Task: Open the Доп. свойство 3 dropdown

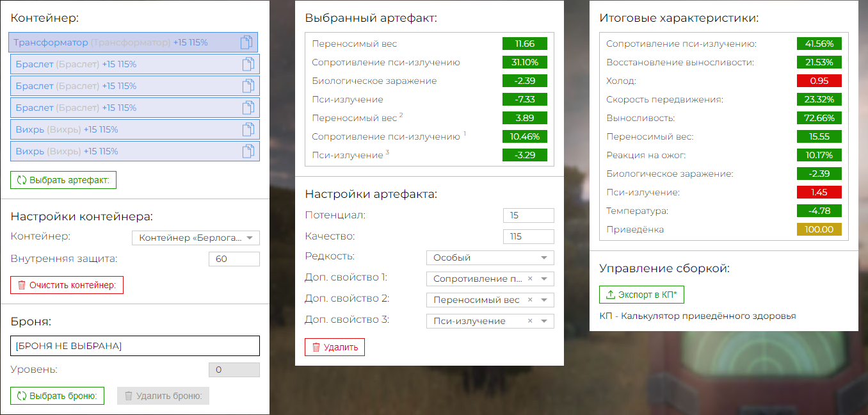Action: click(490, 321)
